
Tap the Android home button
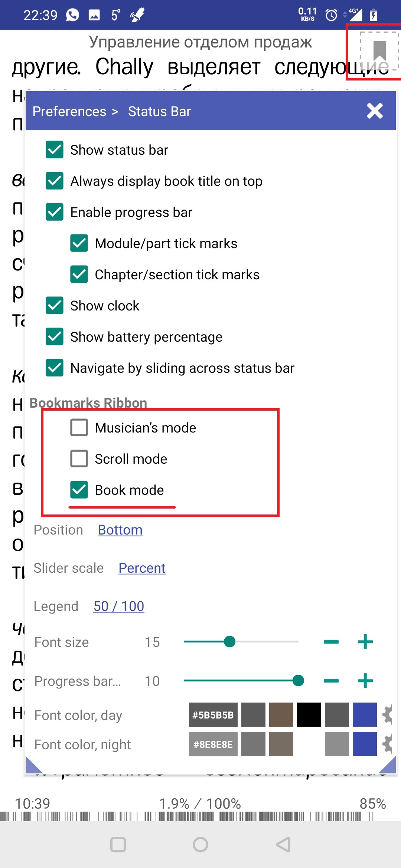(x=200, y=845)
